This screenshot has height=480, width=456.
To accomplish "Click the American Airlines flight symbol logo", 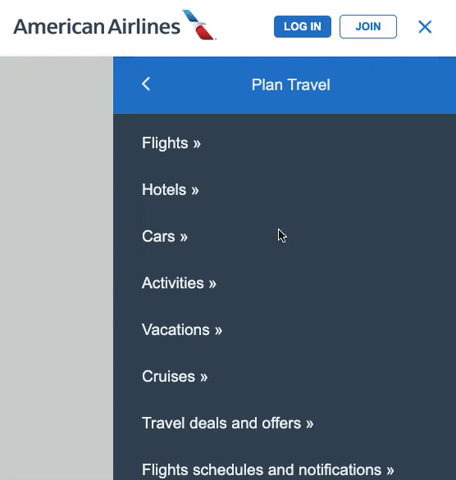I will (x=199, y=25).
